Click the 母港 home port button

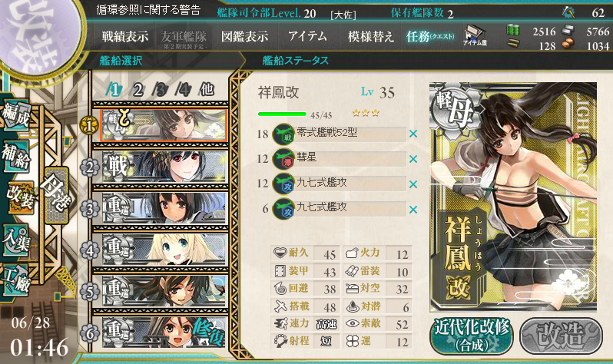coord(57,194)
